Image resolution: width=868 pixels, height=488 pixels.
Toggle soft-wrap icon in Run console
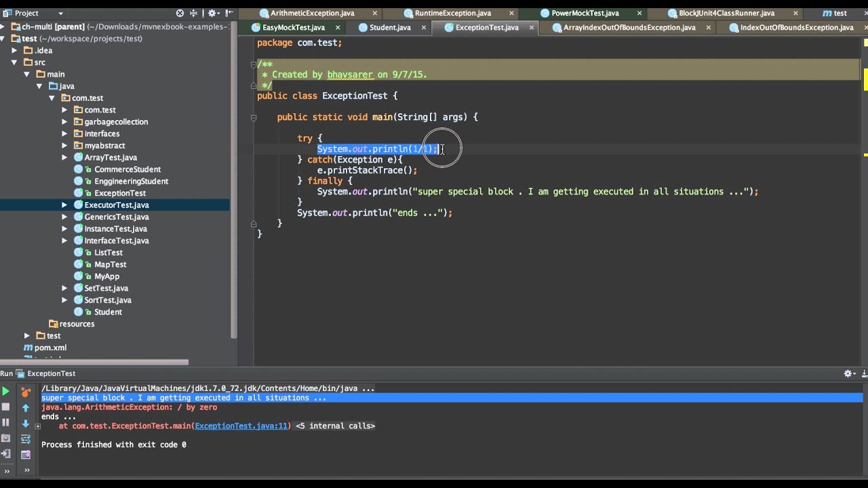[26, 439]
